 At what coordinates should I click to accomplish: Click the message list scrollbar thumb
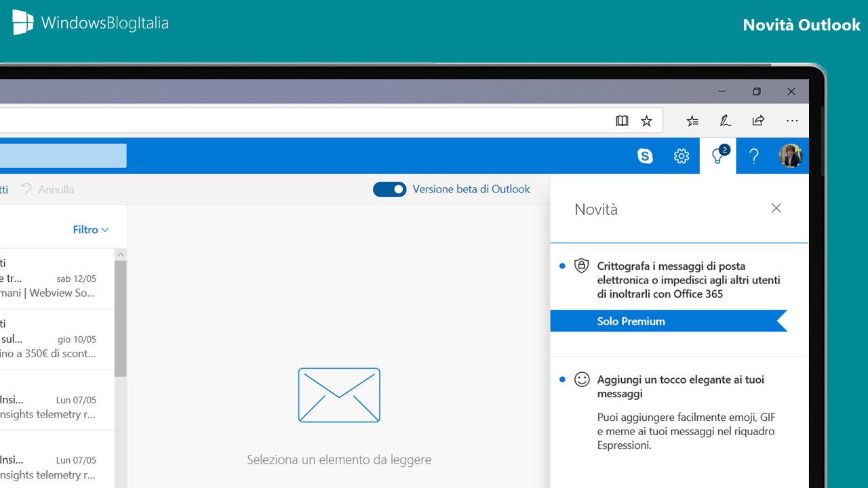tap(121, 319)
